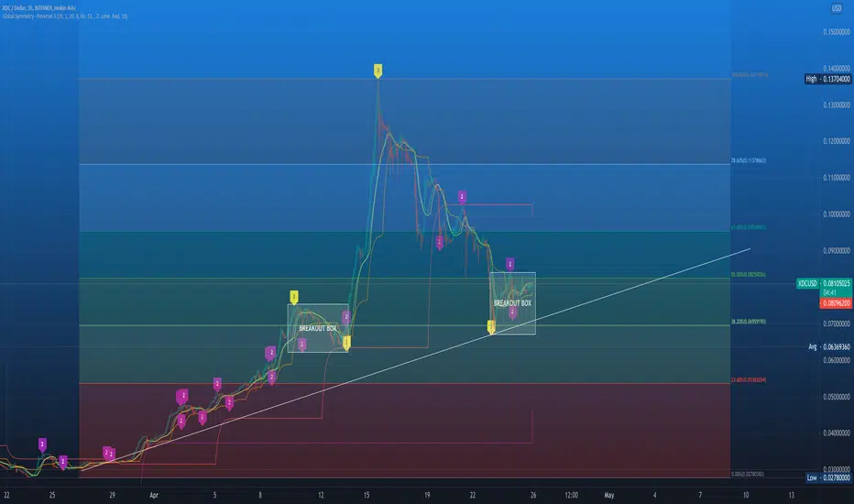Click the 12:00 time axis label

(x=571, y=495)
